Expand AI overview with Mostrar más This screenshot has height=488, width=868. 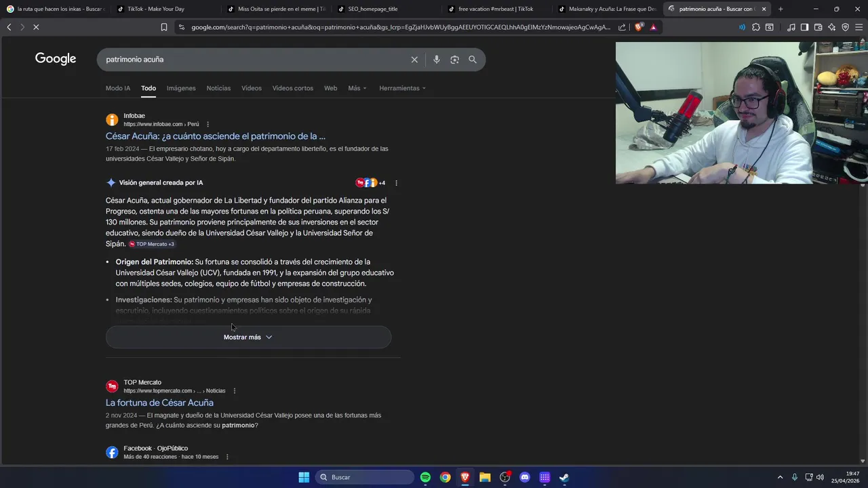coord(248,337)
